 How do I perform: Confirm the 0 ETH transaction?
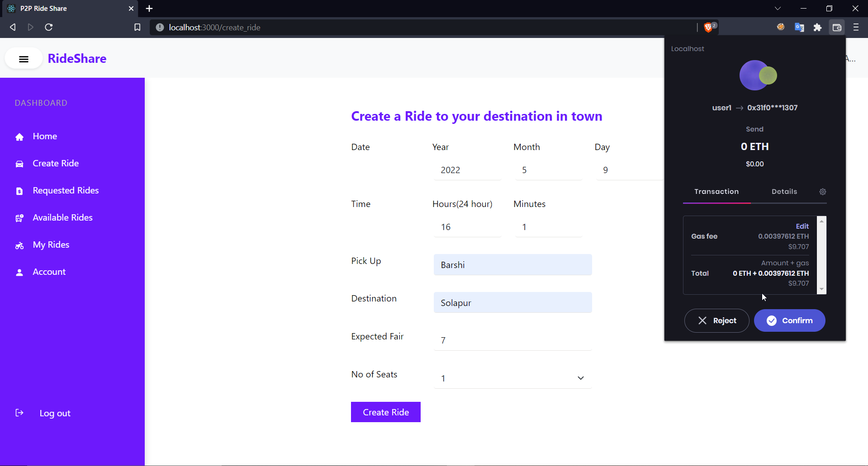point(790,320)
